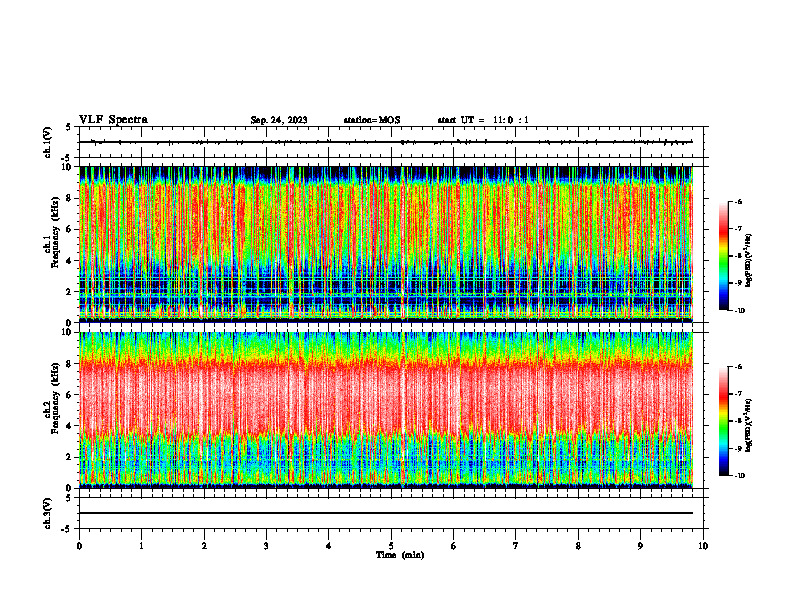Click time axis tick label "5"
This screenshot has height=612, width=792.
391,546
